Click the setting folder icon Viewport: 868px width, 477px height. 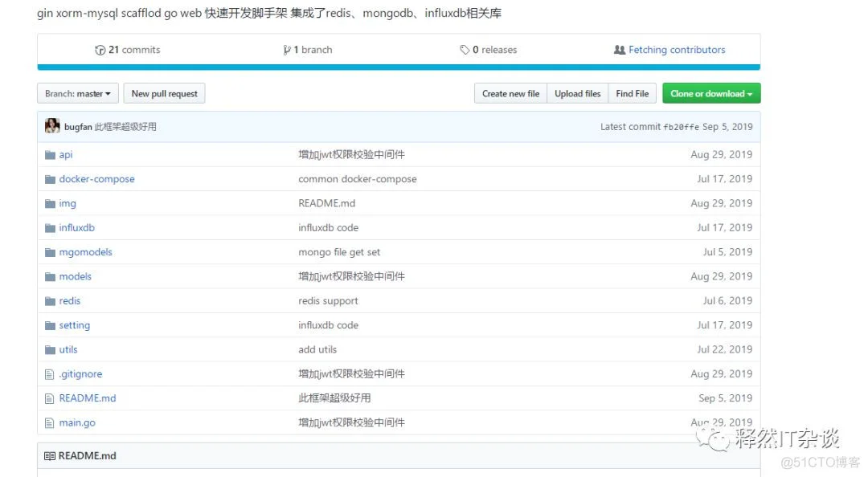(50, 324)
